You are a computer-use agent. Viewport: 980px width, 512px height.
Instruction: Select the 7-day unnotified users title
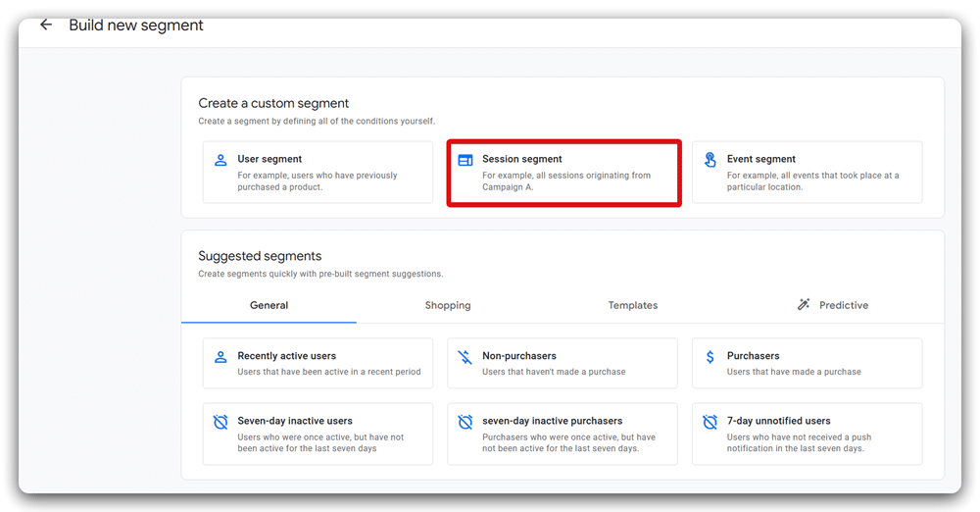778,421
